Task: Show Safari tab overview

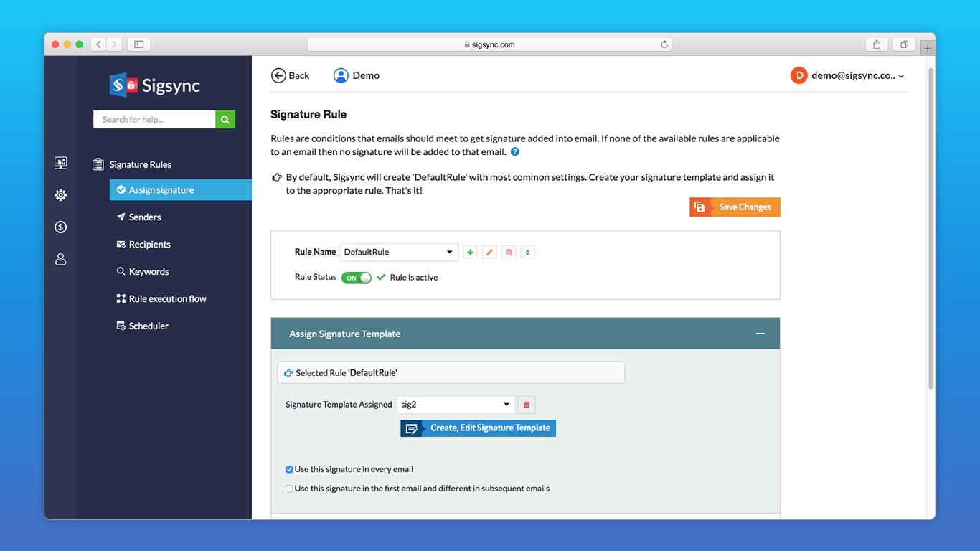Action: coord(904,44)
